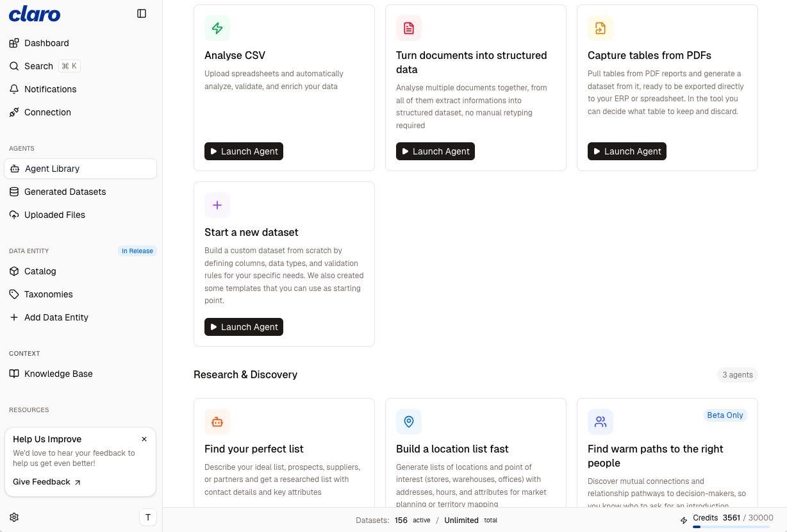Open the user avatar menu labeled T
The image size is (787, 532).
(148, 517)
